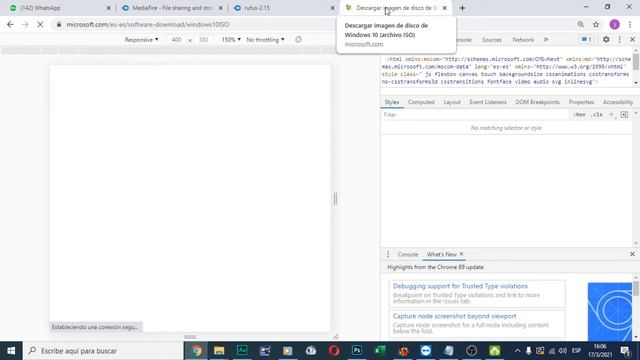Edit the viewport height field

[x=203, y=40]
